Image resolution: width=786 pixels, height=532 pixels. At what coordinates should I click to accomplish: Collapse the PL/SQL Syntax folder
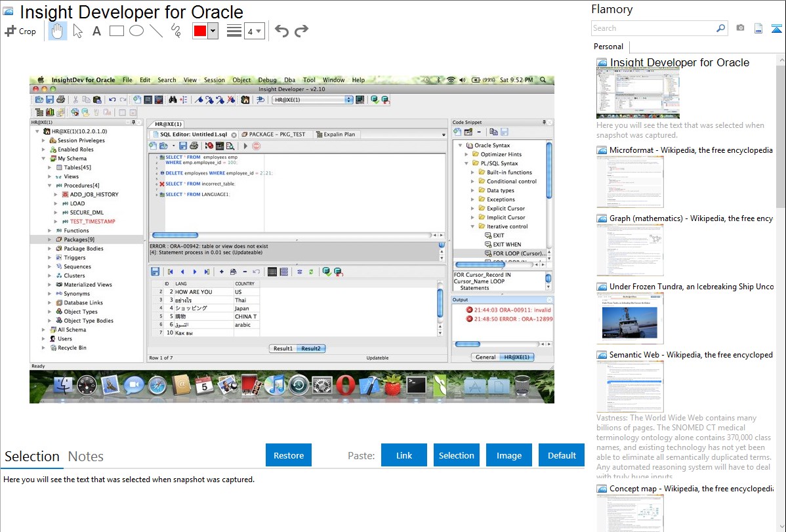(466, 163)
